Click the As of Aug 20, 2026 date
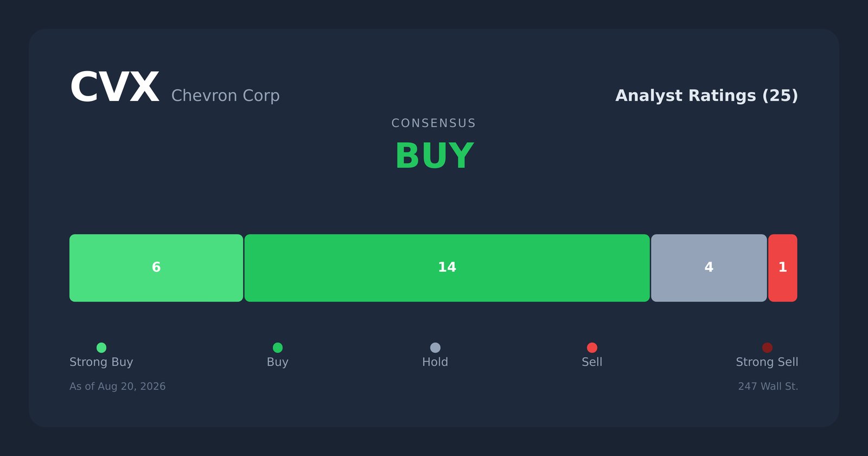The image size is (868, 456). coord(118,387)
